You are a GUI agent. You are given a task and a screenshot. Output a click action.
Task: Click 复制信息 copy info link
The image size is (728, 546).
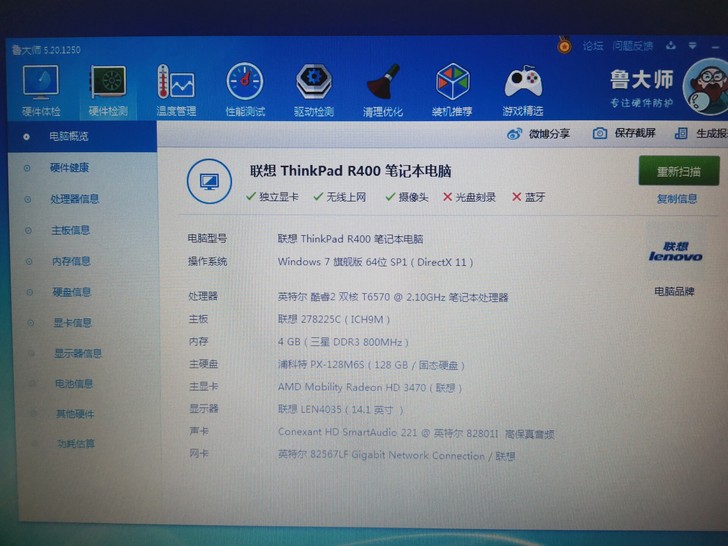[x=677, y=199]
